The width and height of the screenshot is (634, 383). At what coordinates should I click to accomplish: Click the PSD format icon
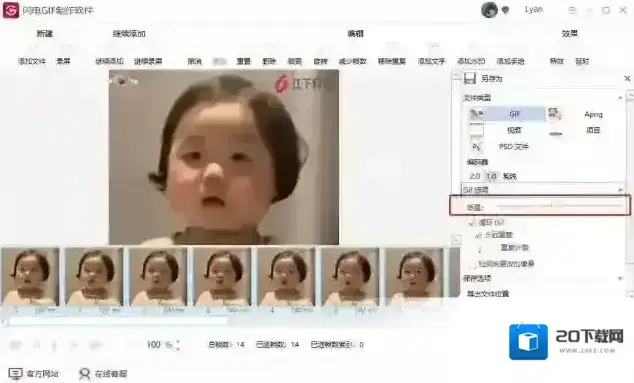pyautogui.click(x=476, y=147)
